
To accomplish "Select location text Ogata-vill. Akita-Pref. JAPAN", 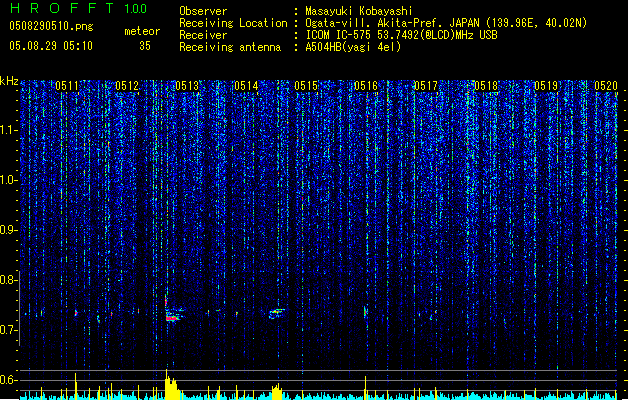I will tap(392, 23).
